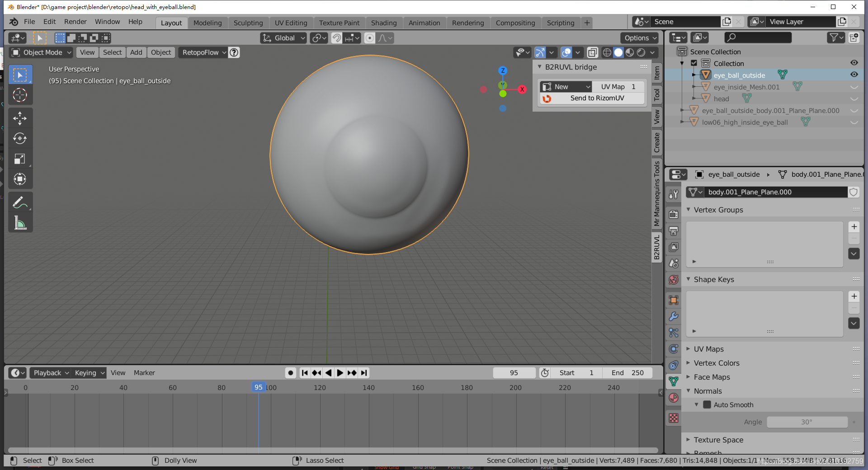Add a new shape key

click(x=854, y=296)
